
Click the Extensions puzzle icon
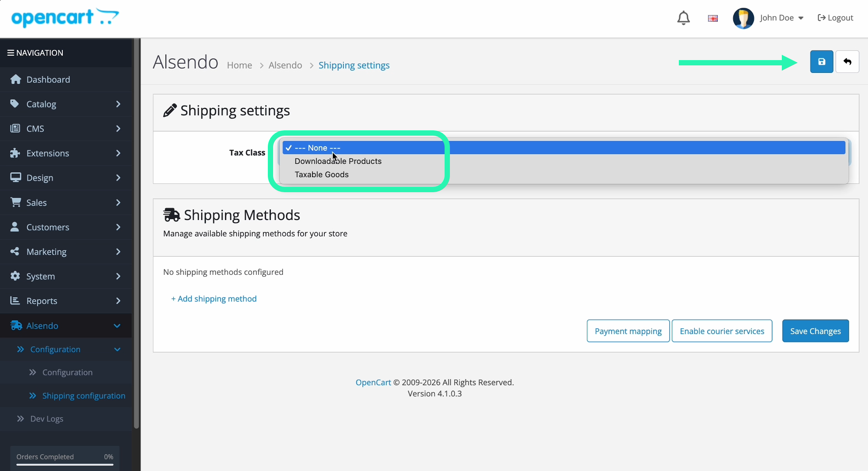tap(15, 153)
